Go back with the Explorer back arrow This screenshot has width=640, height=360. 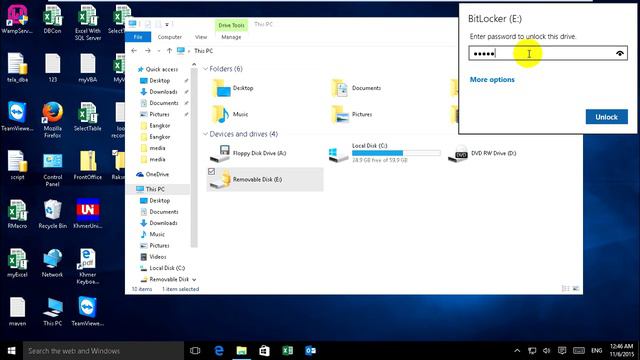click(134, 51)
